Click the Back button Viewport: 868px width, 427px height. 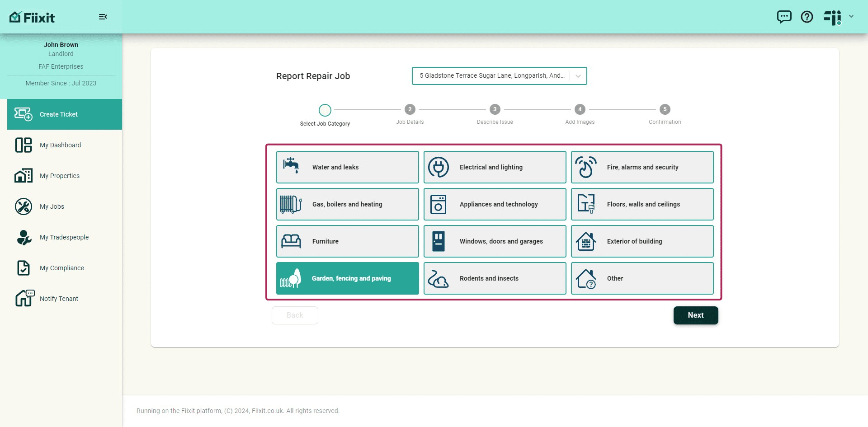[295, 315]
